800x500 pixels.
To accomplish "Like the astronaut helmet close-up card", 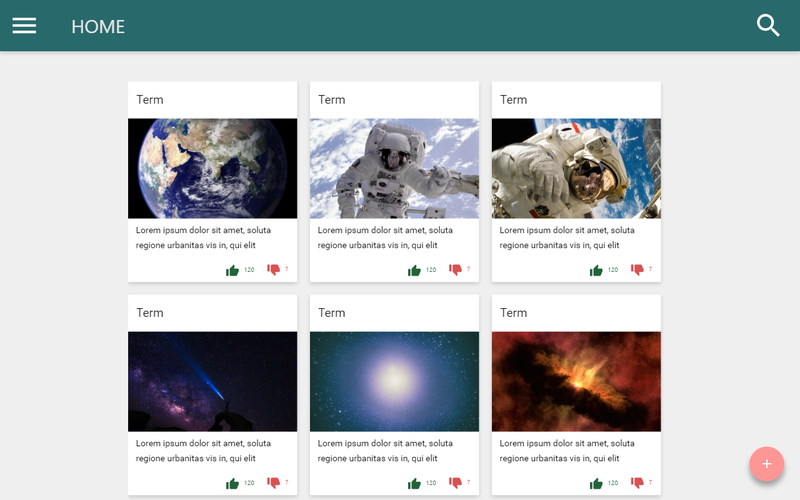I will [x=597, y=270].
